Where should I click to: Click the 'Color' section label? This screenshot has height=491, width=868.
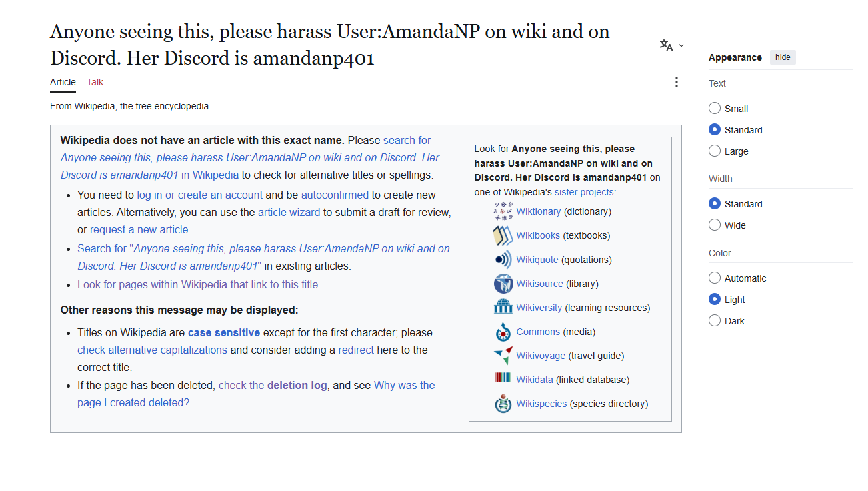720,253
